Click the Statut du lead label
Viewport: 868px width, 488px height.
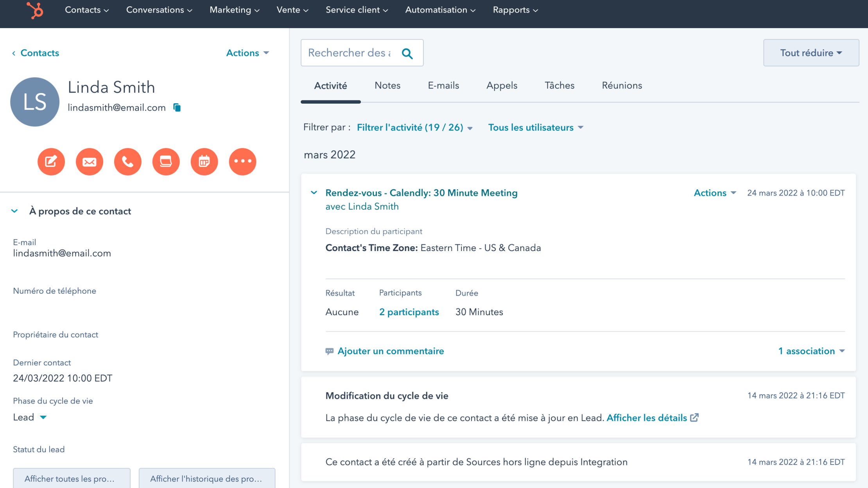pos(39,450)
